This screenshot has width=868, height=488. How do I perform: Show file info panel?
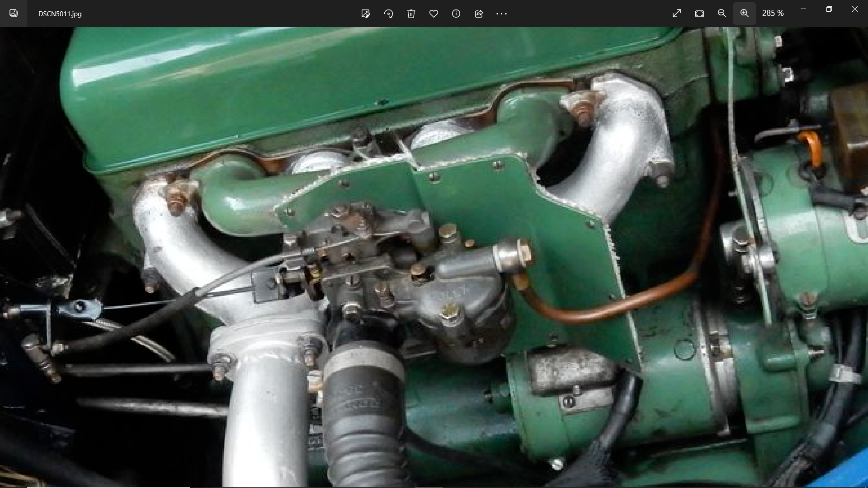[456, 14]
